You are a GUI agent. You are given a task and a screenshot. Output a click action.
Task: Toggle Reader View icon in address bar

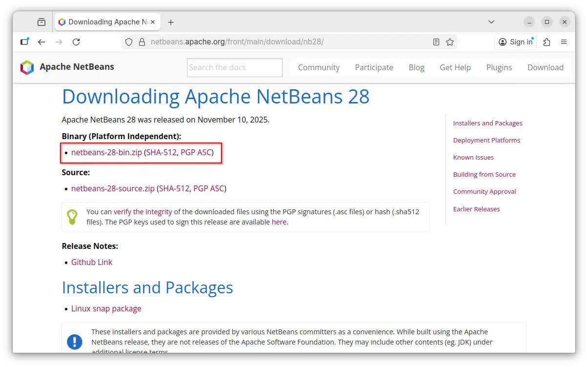pos(436,42)
